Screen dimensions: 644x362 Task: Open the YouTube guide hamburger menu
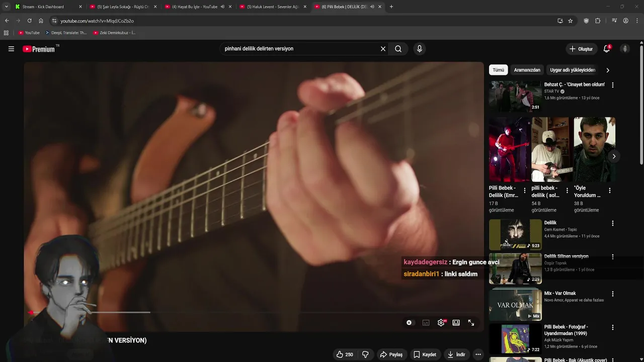tap(11, 49)
